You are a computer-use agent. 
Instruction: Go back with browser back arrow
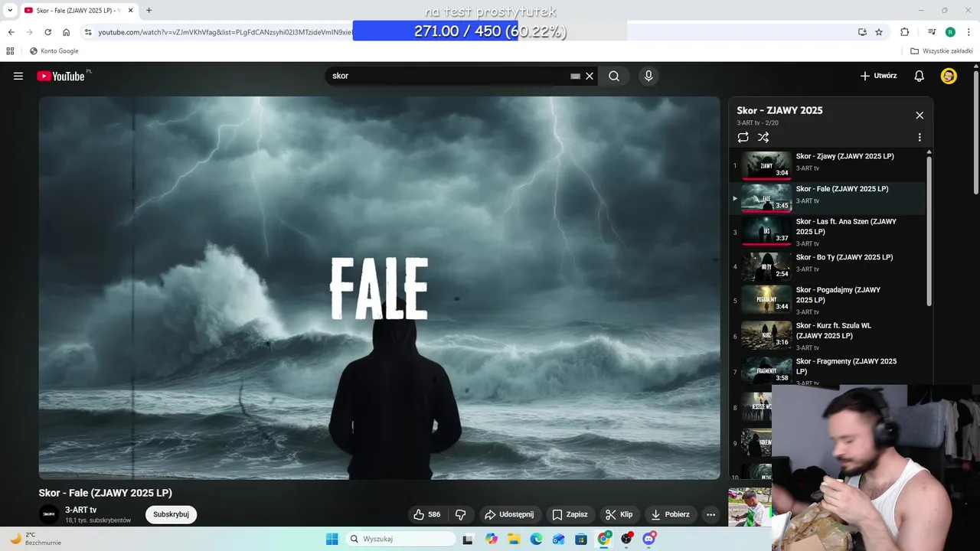pos(11,32)
